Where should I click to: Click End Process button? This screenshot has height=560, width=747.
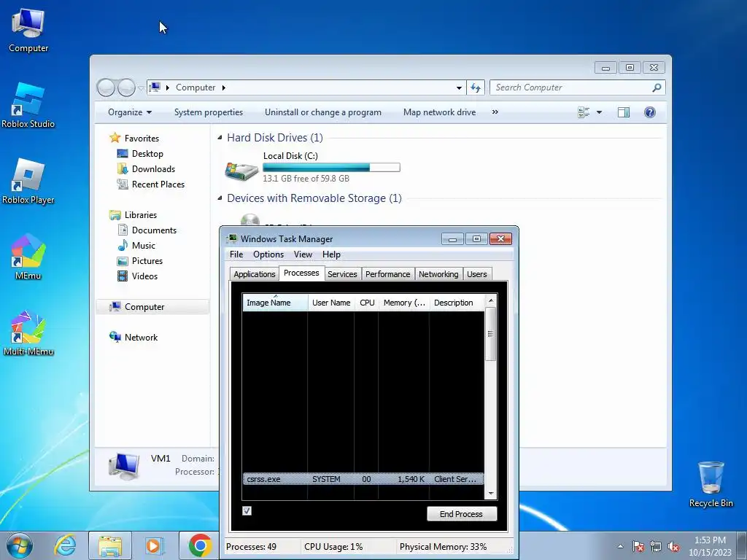click(x=461, y=514)
